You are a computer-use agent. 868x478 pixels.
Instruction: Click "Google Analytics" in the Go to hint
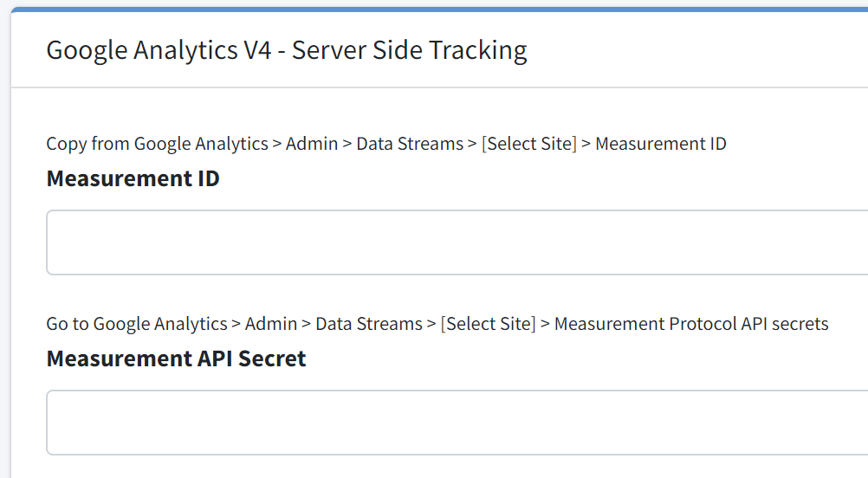pos(160,324)
